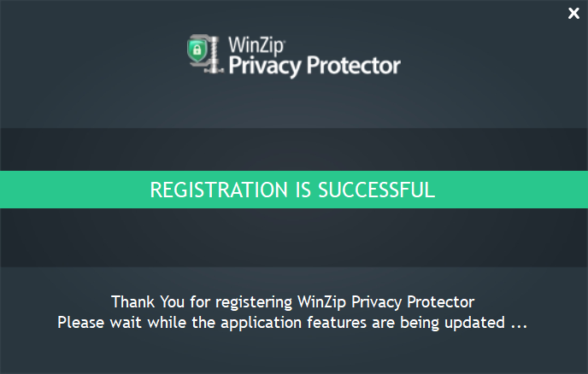The height and width of the screenshot is (374, 588).
Task: Click the word Privacy in the logo title
Action: (x=263, y=66)
